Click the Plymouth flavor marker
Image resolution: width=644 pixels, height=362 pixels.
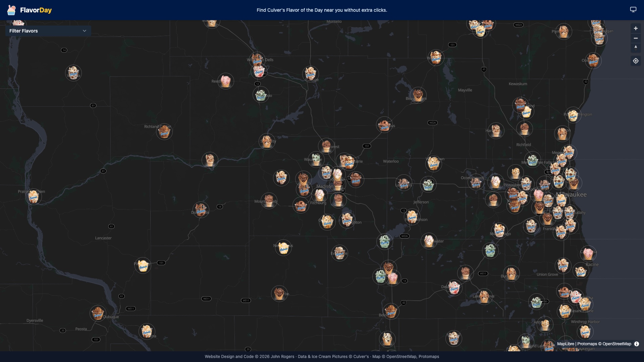point(564,32)
